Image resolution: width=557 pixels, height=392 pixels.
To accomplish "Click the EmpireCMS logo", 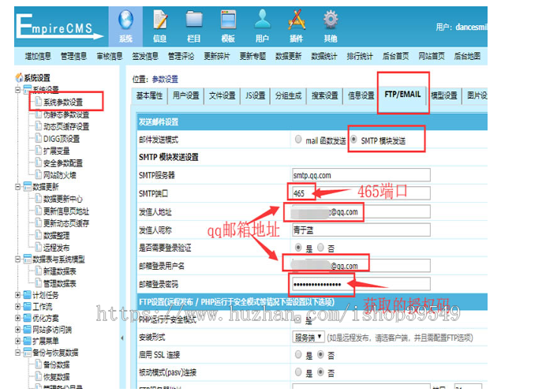I will click(58, 26).
